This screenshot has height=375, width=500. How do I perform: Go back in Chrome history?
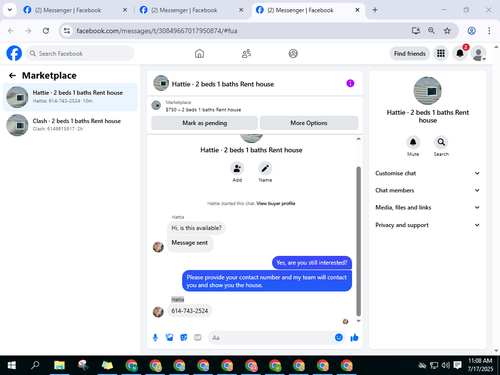(11, 31)
